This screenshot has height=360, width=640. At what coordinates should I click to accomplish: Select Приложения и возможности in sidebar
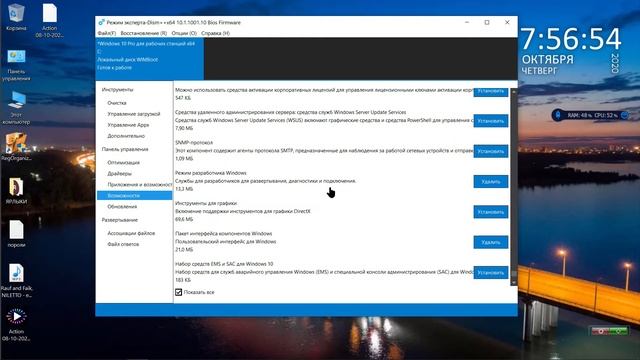tap(140, 184)
